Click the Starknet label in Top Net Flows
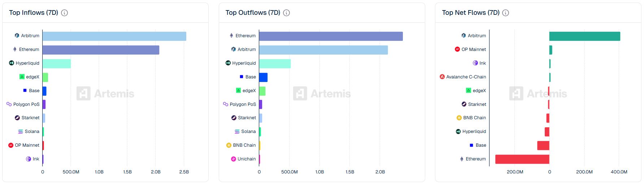Screen dimensions: 644x185 [x=477, y=104]
